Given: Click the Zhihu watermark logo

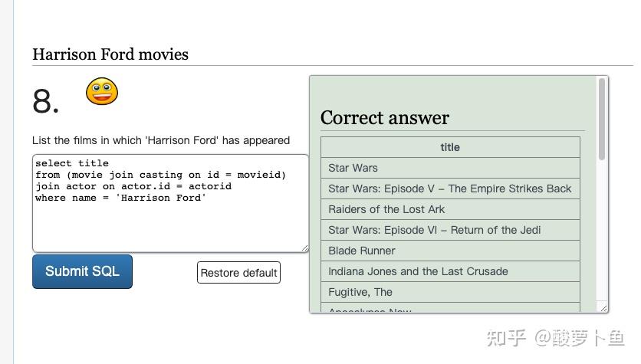Looking at the screenshot, I should (507, 337).
